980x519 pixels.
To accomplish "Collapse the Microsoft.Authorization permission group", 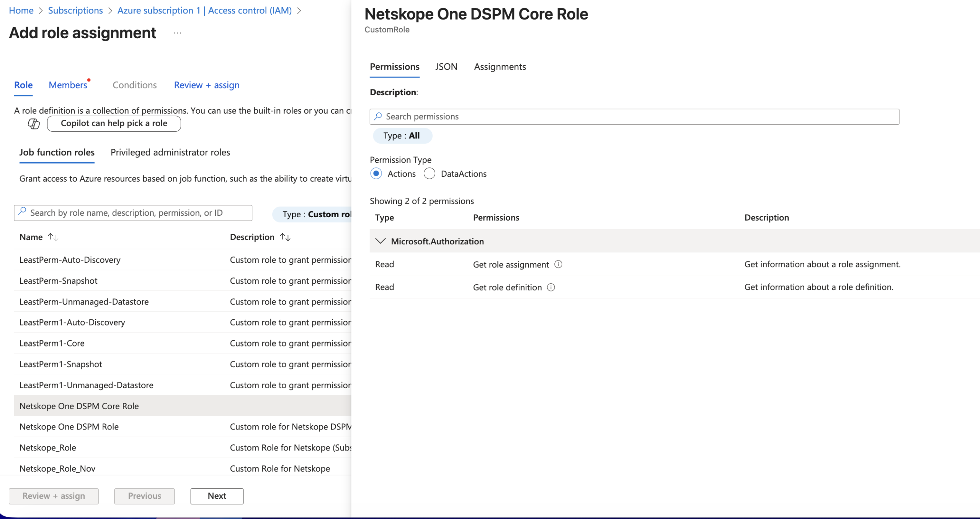I will [380, 241].
